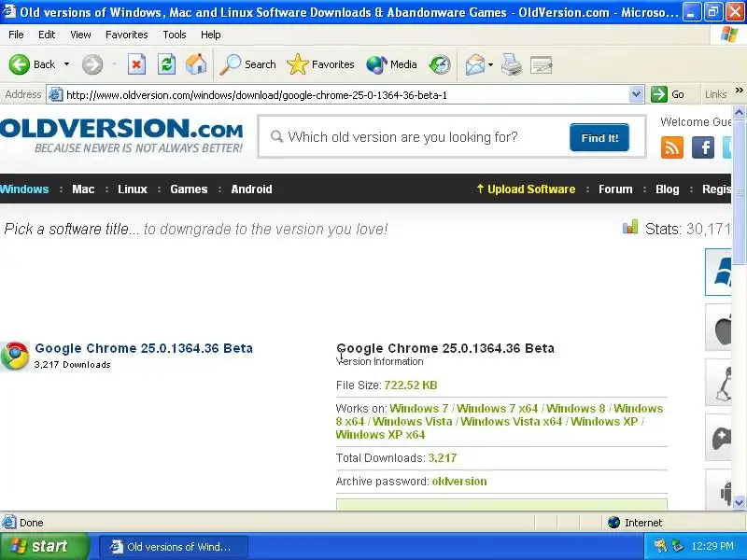Click the grey Forward arrow button
Viewport: 747px width, 560px height.
[x=92, y=64]
